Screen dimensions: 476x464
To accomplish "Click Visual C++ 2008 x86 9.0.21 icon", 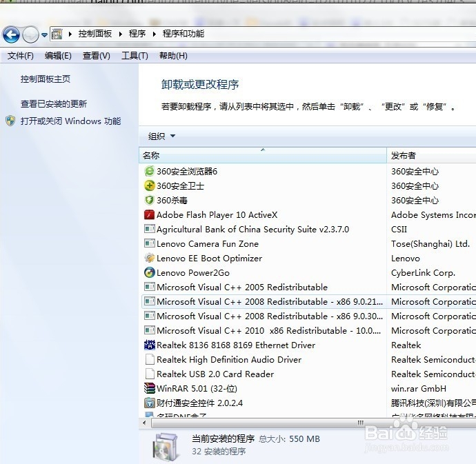I will (150, 302).
